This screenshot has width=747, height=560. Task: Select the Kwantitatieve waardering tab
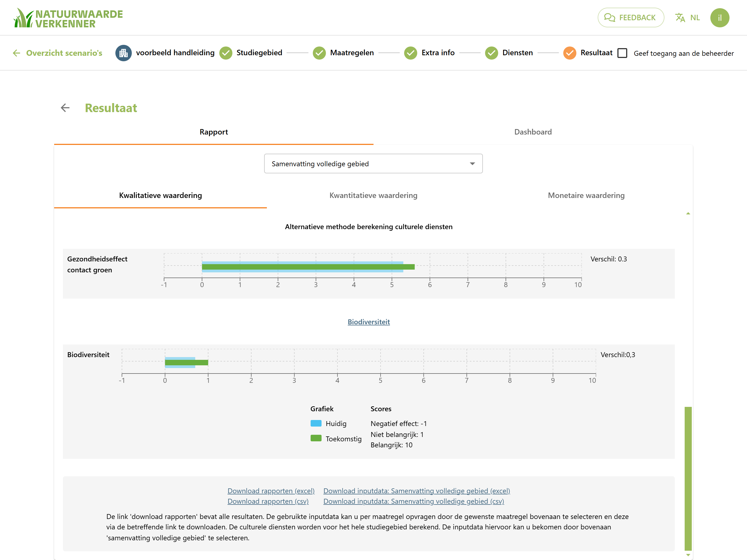[373, 196]
